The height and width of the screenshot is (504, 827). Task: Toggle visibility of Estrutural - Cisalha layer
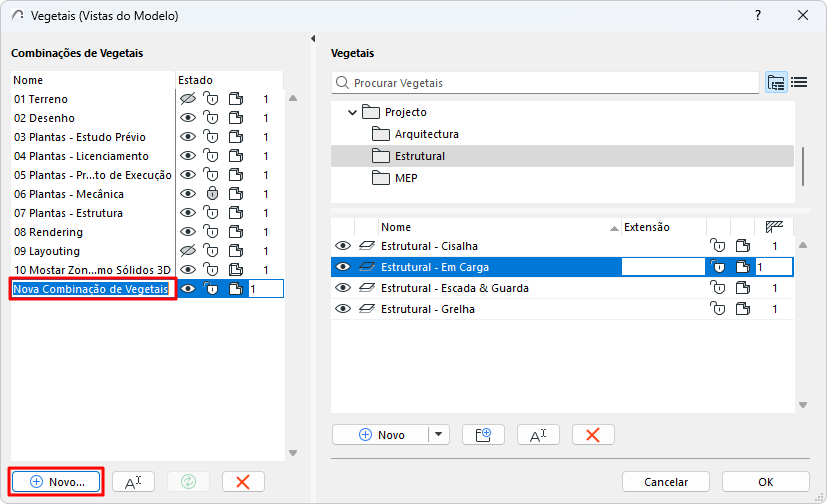click(342, 246)
